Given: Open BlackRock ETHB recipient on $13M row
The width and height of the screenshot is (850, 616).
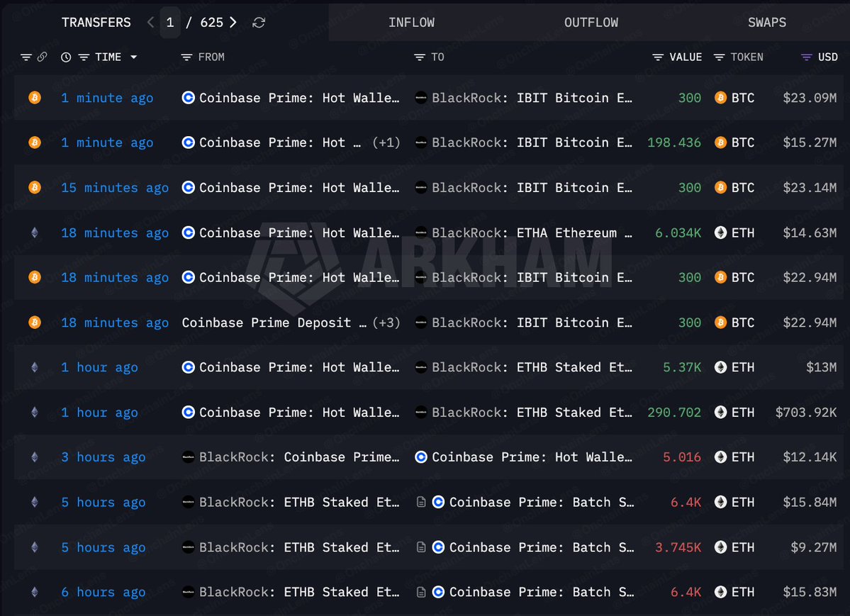Looking at the screenshot, I should [532, 367].
